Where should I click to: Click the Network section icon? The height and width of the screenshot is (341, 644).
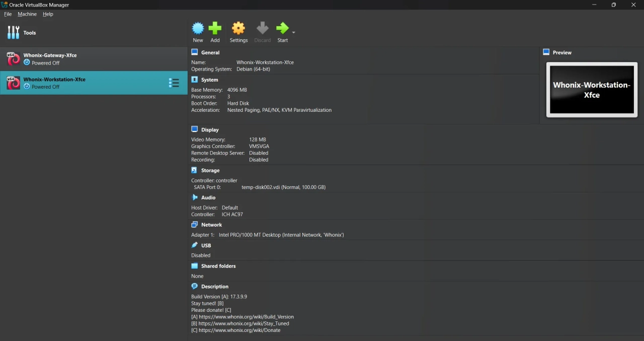tap(195, 225)
